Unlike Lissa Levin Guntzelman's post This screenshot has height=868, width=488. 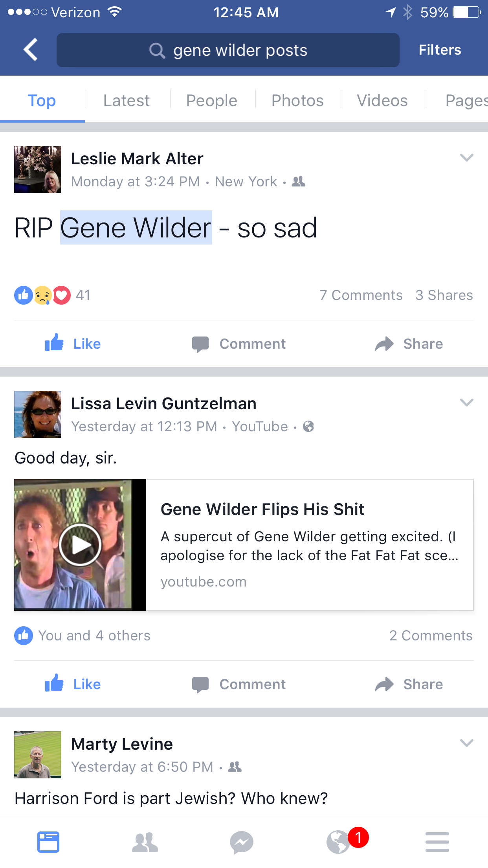pos(73,684)
